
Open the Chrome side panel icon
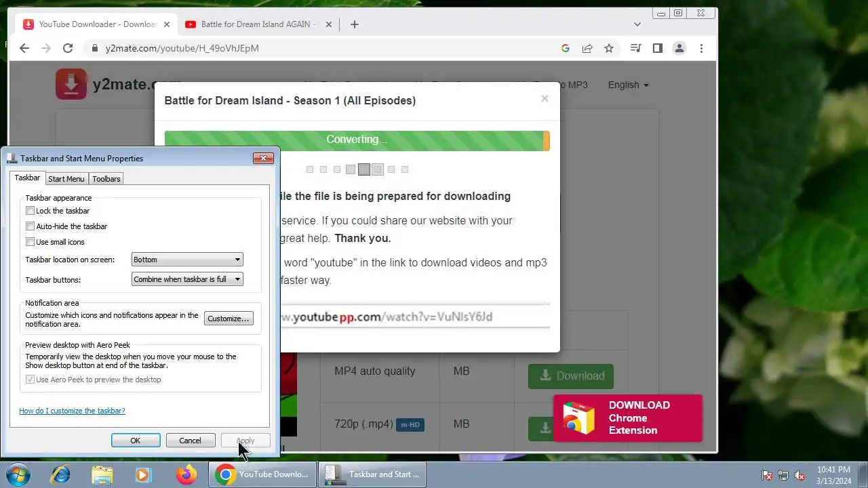657,48
